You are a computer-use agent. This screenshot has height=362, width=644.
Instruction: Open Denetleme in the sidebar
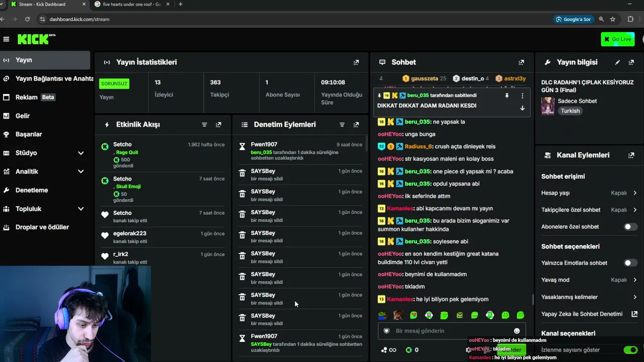[45, 190]
